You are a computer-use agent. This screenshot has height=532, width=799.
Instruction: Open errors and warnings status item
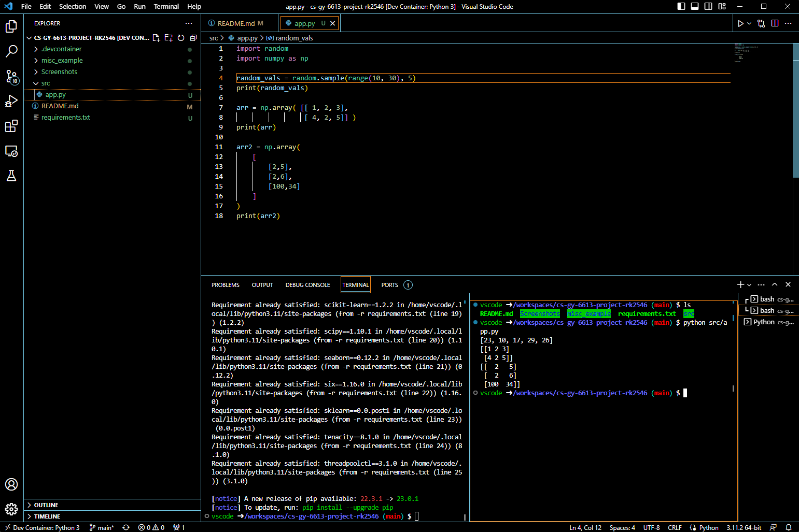click(x=151, y=527)
